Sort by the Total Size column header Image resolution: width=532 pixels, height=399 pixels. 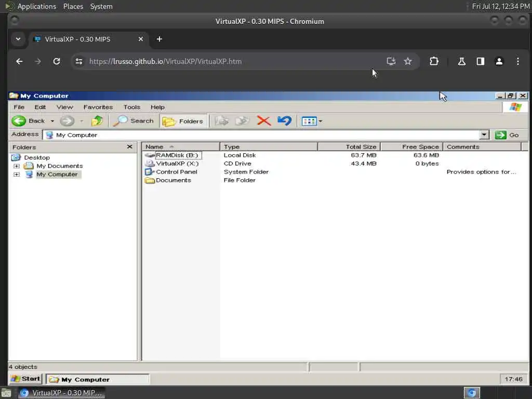tap(349, 147)
